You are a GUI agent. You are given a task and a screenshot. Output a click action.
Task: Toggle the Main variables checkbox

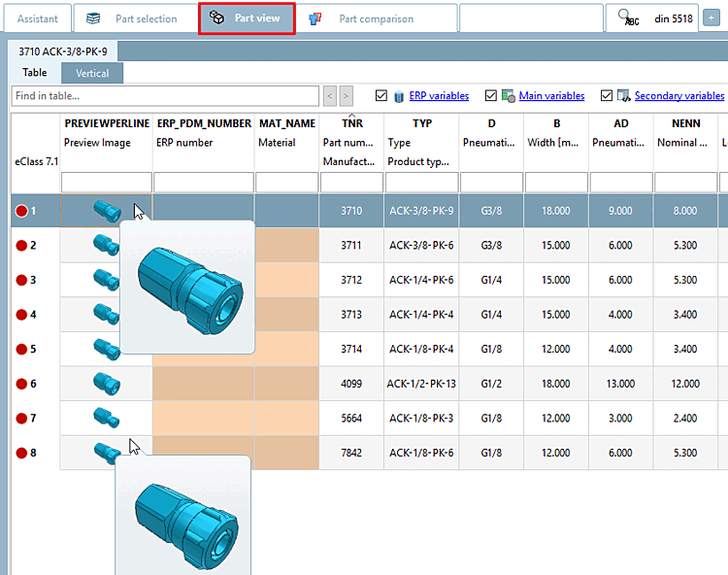(x=491, y=95)
